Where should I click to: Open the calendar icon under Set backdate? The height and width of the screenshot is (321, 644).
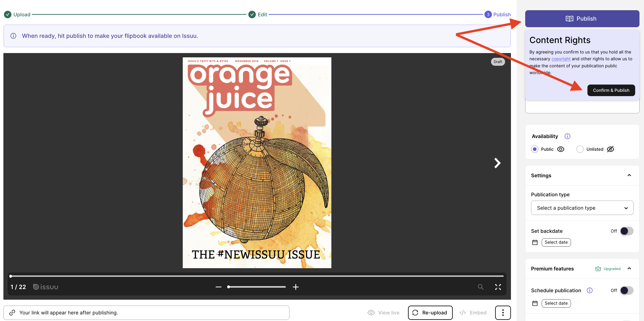535,242
